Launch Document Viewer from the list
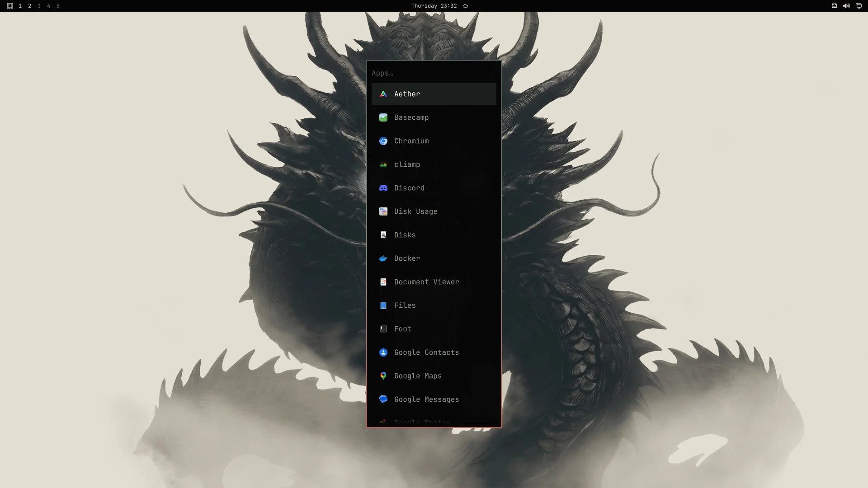868x488 pixels. 434,282
